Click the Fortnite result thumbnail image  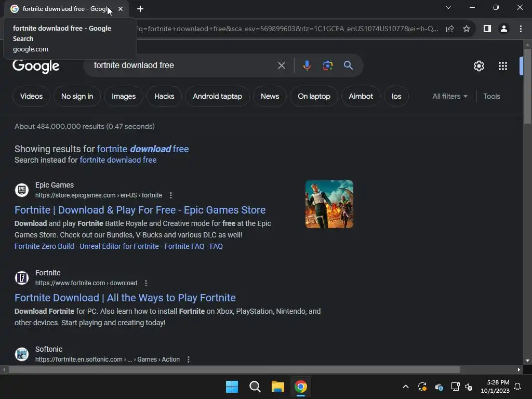click(329, 204)
